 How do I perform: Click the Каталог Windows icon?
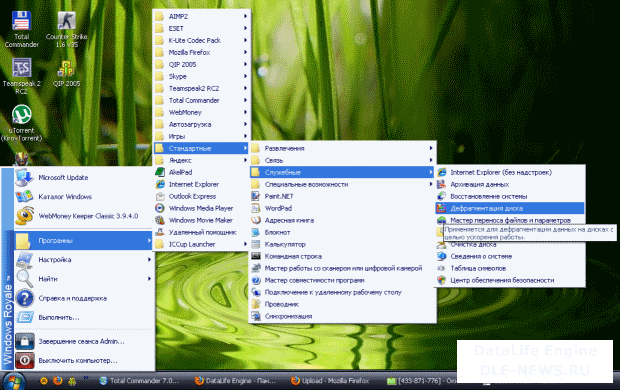point(24,197)
